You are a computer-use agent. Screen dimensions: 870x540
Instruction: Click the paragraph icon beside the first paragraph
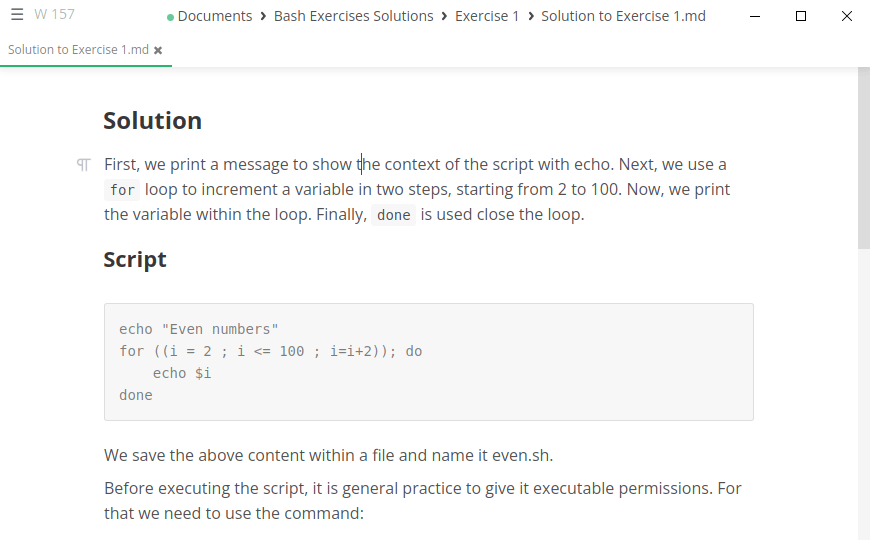pos(84,165)
